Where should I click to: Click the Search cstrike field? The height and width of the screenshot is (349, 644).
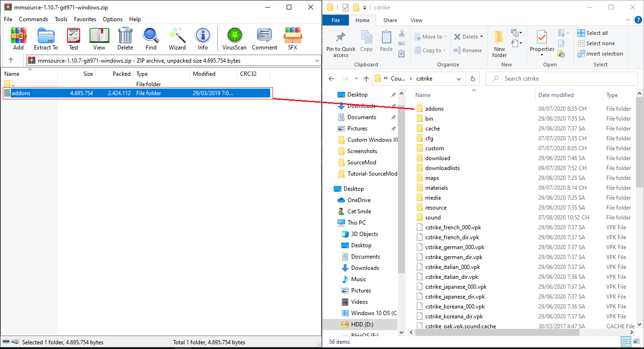562,79
